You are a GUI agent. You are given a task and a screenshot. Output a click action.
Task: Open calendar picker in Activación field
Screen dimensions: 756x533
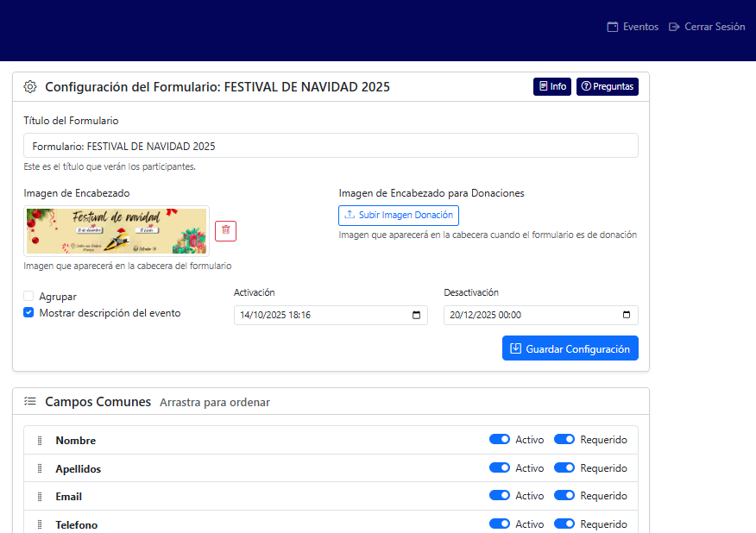click(x=417, y=316)
